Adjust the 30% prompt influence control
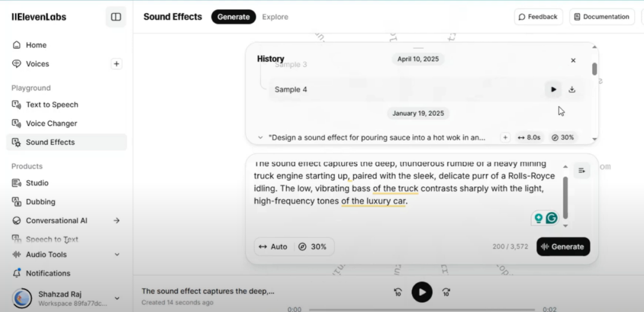644x312 pixels. 312,246
